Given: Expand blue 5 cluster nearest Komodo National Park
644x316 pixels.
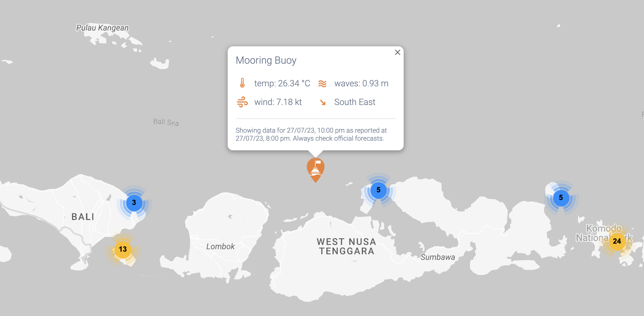Looking at the screenshot, I should 561,198.
